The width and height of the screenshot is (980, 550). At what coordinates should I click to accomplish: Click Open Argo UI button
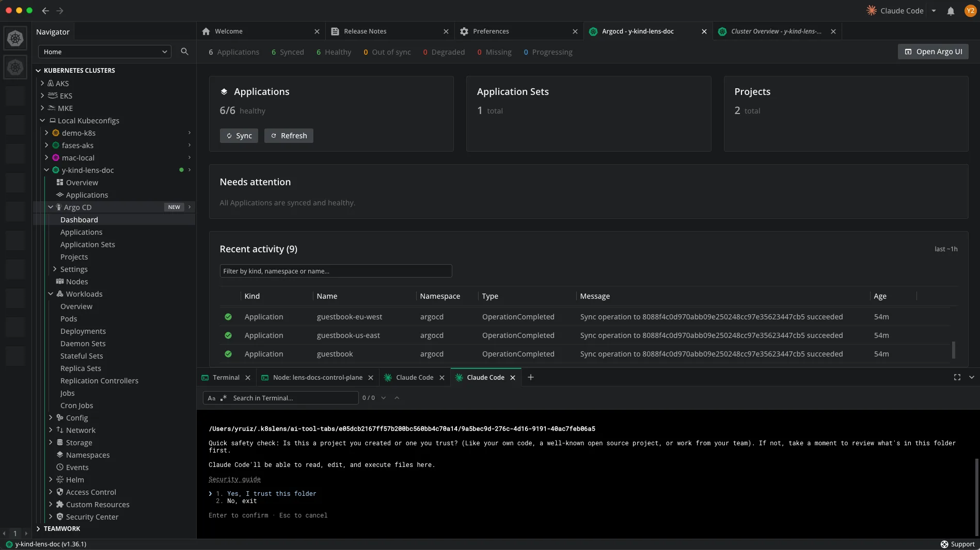tap(933, 52)
